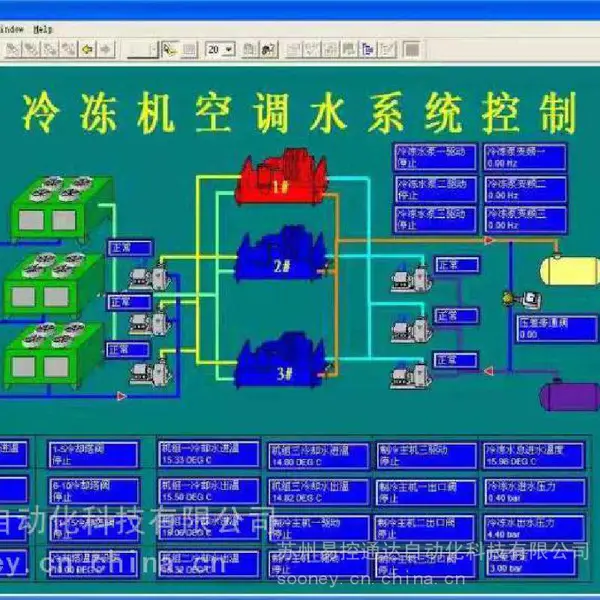Viewport: 600px width, 600px height.
Task: Select the red chiller unit 1#
Action: coord(282,177)
